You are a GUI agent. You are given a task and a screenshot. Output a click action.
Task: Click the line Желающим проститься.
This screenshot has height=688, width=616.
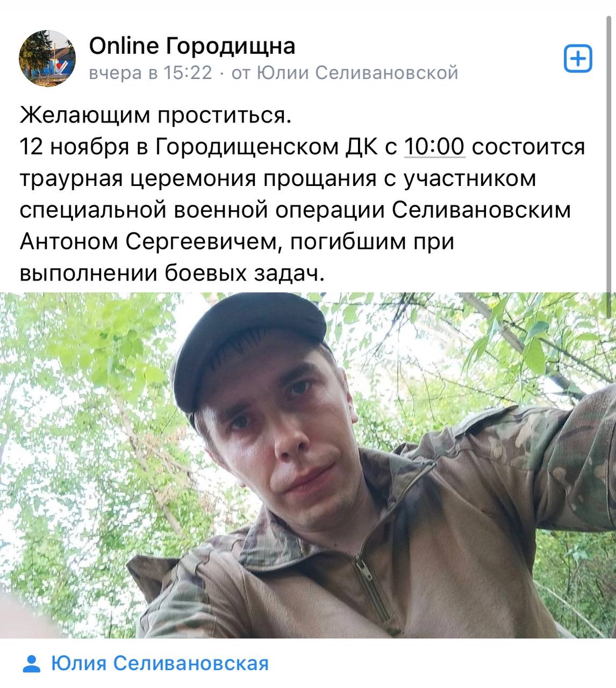coord(155,115)
